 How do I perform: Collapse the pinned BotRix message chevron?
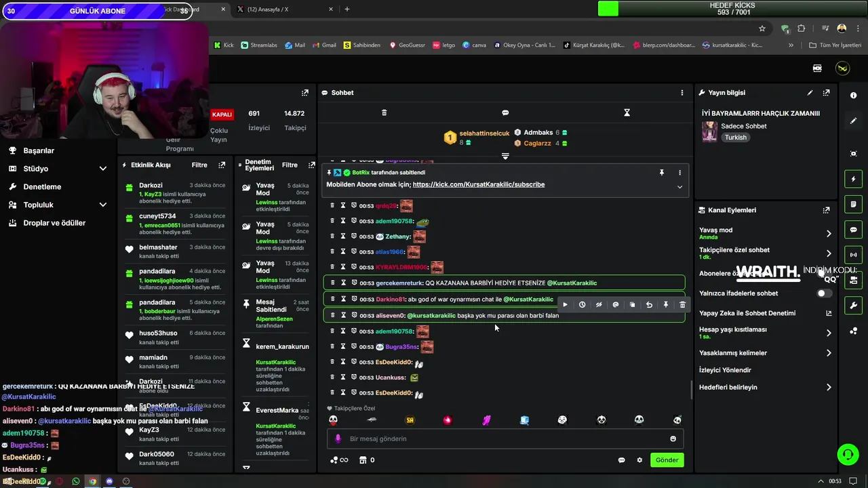pyautogui.click(x=679, y=187)
